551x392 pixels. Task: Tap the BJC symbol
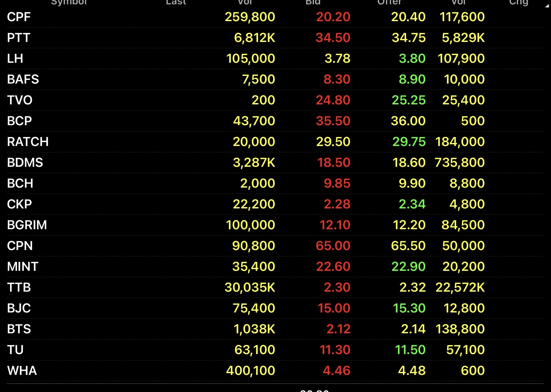[x=19, y=308]
